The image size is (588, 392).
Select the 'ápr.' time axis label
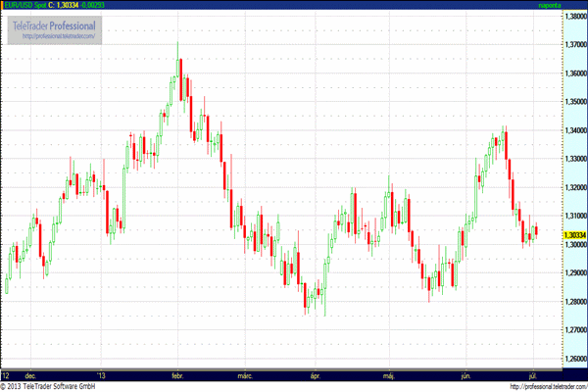tap(316, 375)
